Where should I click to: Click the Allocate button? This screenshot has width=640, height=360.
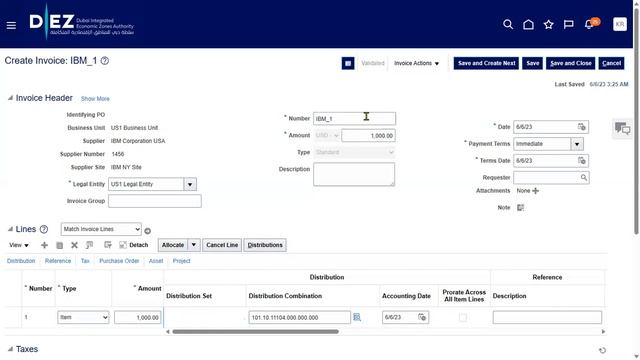click(x=173, y=245)
